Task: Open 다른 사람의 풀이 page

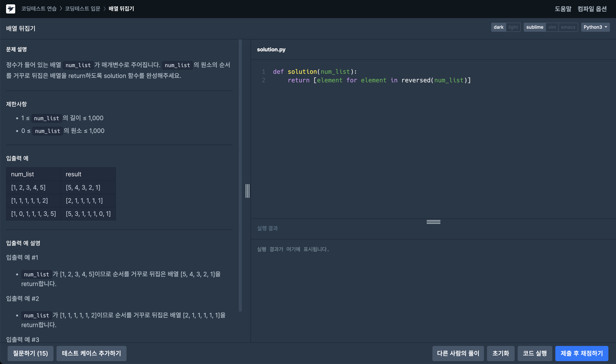Action: click(x=458, y=353)
